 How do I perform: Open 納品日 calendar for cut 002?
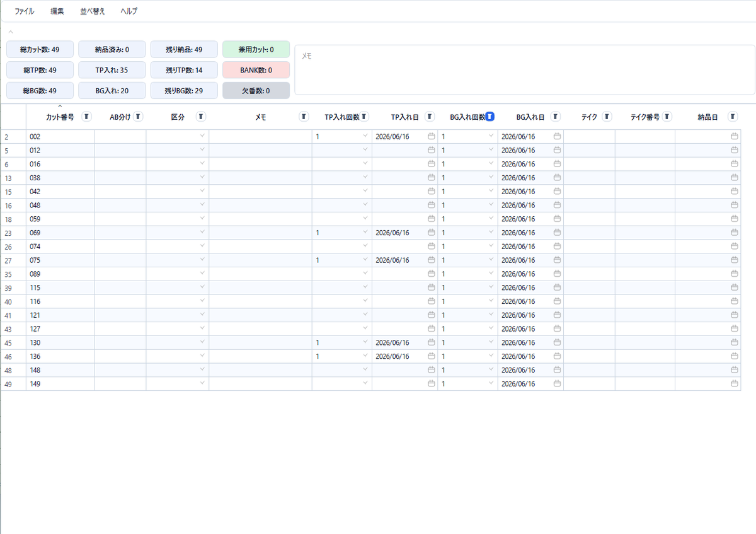pyautogui.click(x=735, y=136)
